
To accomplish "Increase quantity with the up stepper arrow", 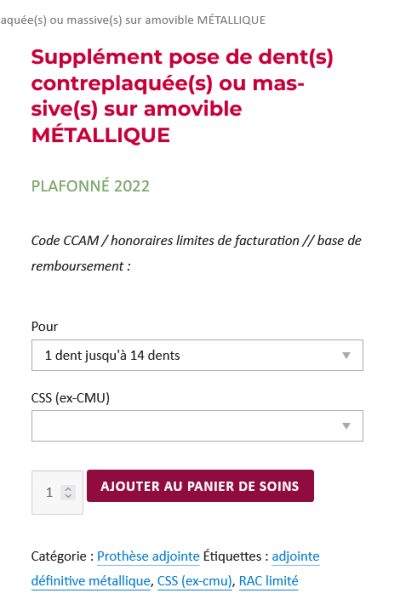I will (68, 489).
